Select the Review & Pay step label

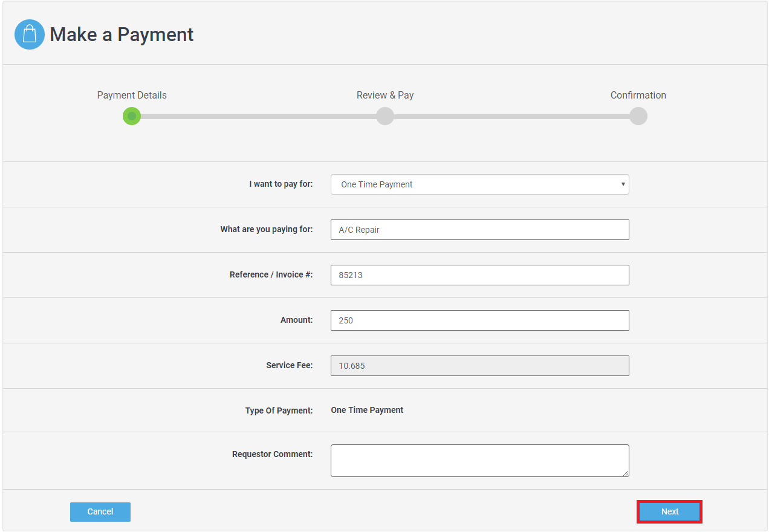pyautogui.click(x=385, y=96)
